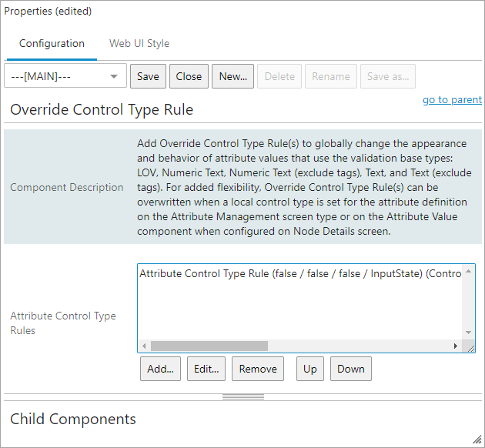Click the Save button
This screenshot has width=485, height=448.
point(148,76)
